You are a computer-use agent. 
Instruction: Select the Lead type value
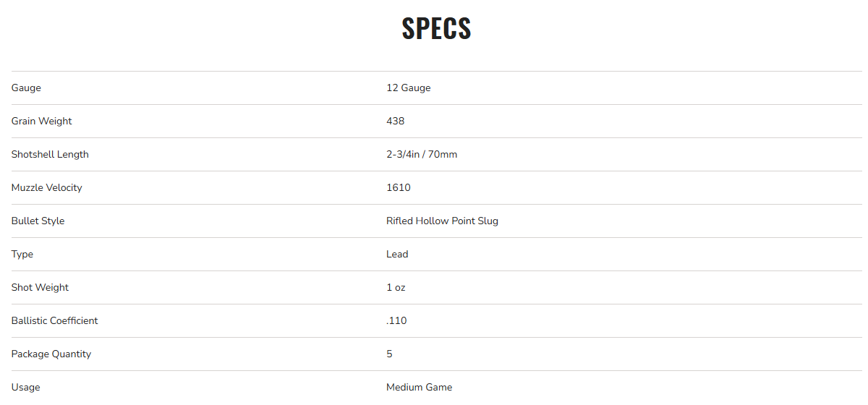click(x=397, y=255)
